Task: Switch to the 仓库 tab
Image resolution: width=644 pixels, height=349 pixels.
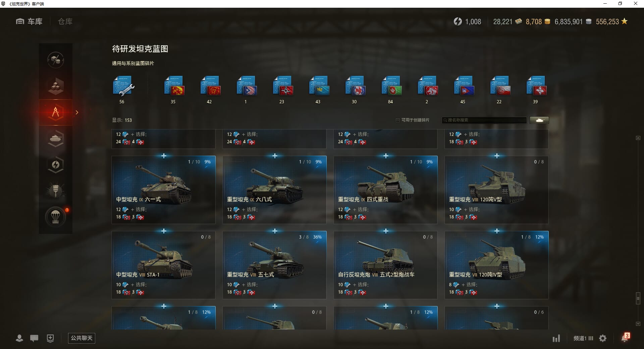Action: coord(65,21)
